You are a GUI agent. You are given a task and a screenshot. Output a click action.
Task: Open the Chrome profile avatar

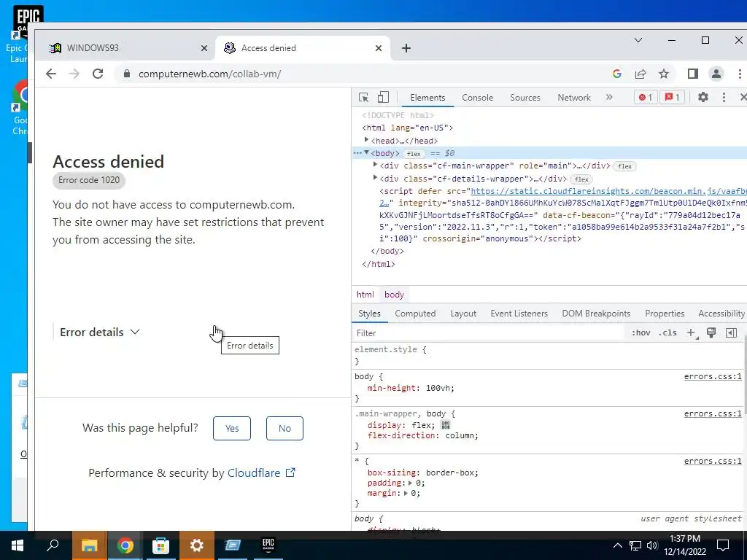click(716, 74)
